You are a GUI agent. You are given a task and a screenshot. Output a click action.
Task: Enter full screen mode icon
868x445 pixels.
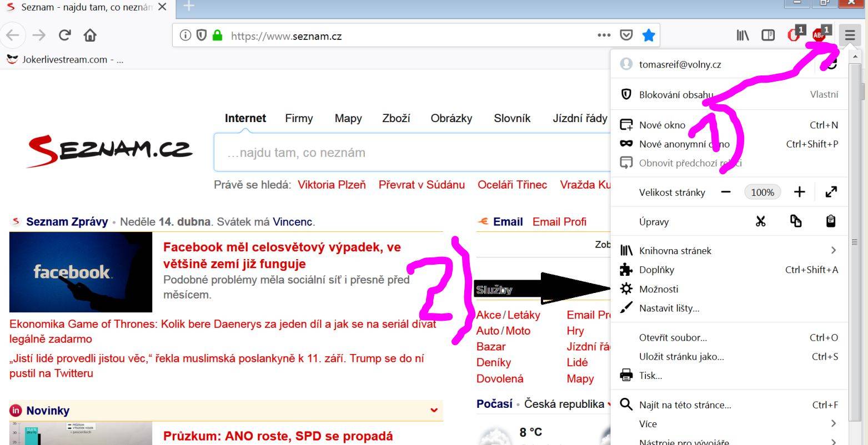click(x=831, y=192)
